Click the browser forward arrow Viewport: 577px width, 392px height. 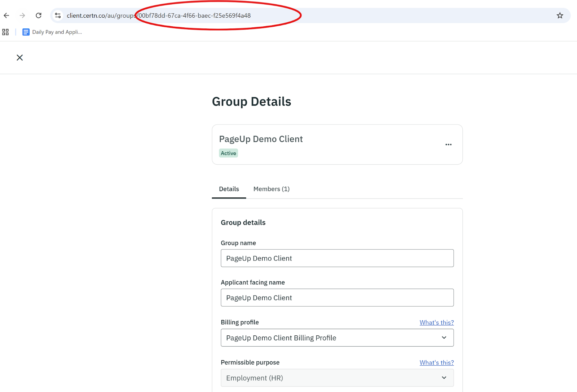point(22,15)
